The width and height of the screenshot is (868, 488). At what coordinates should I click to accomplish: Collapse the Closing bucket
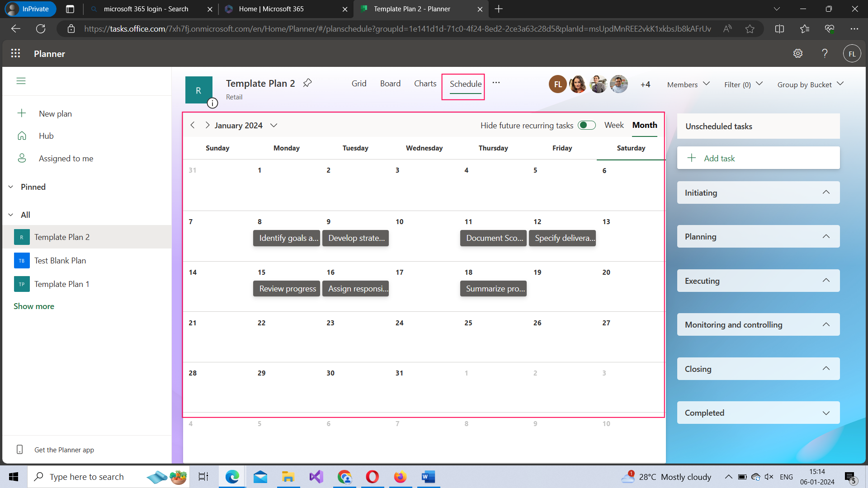pyautogui.click(x=826, y=369)
